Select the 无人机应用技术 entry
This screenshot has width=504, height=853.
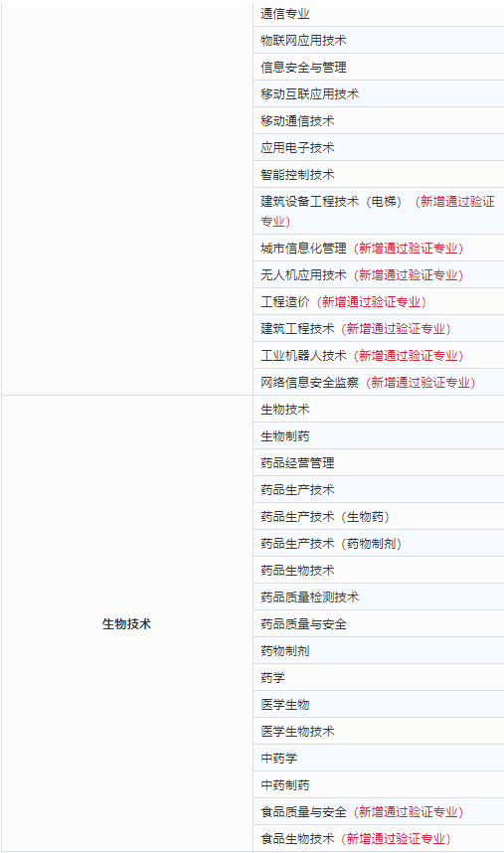pyautogui.click(x=379, y=274)
